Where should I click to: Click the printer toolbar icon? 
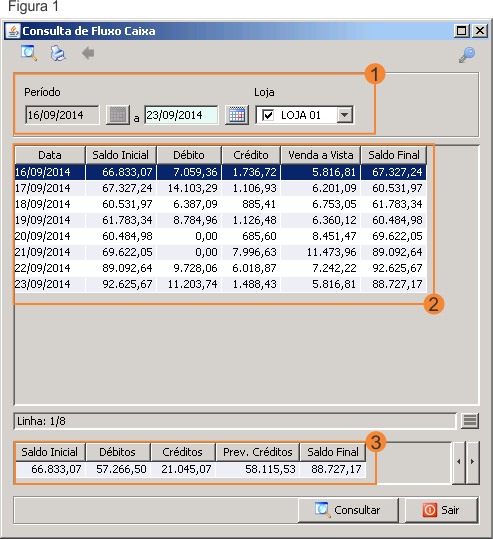[x=58, y=53]
